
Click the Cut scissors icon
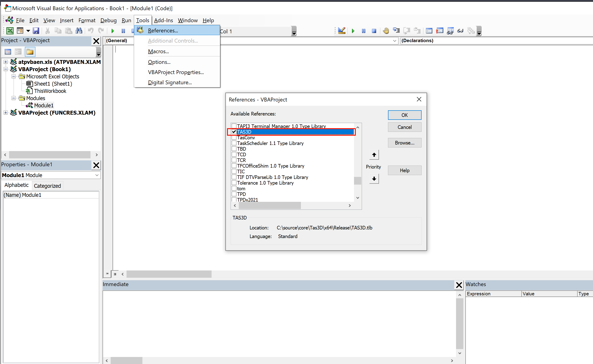point(47,31)
